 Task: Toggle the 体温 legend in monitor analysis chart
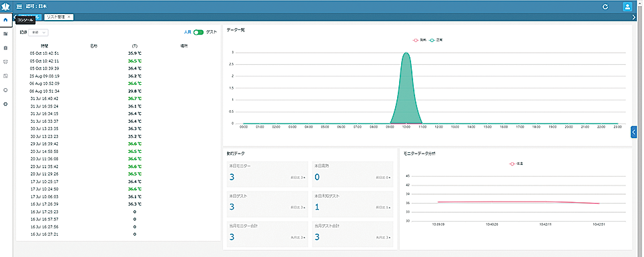516,164
